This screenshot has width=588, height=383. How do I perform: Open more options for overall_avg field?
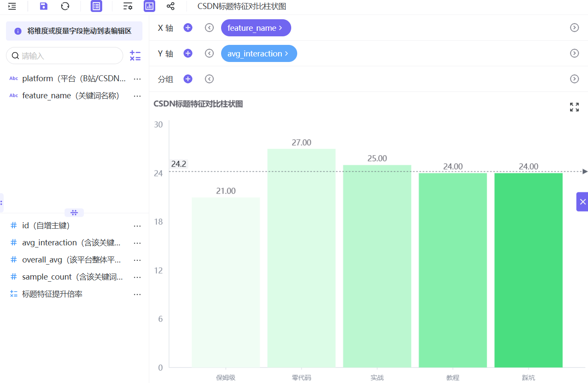coord(137,260)
